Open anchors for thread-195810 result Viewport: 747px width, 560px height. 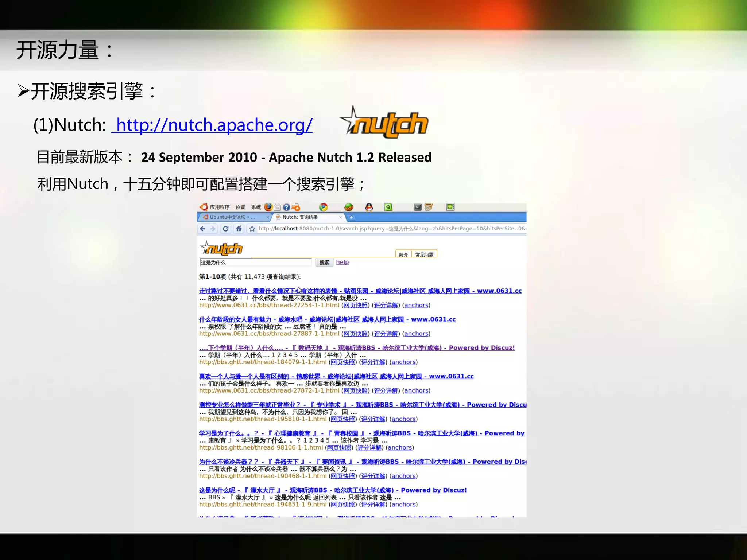click(403, 419)
